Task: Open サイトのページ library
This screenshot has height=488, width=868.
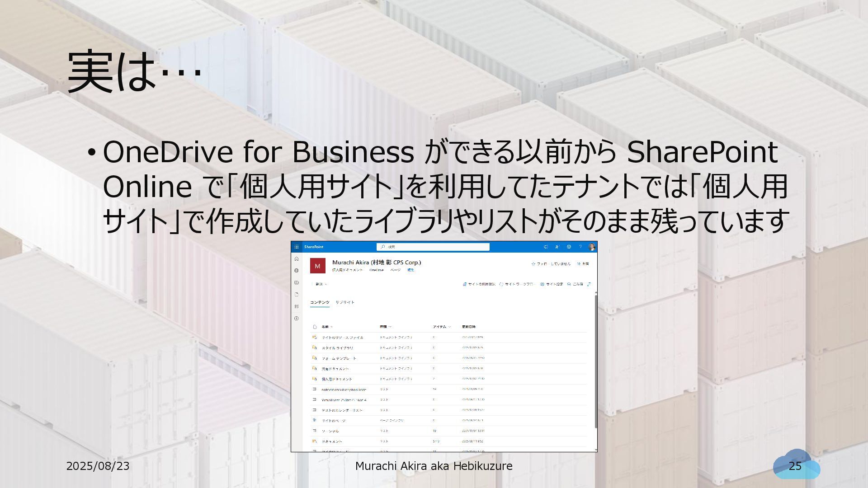Action: [x=334, y=421]
